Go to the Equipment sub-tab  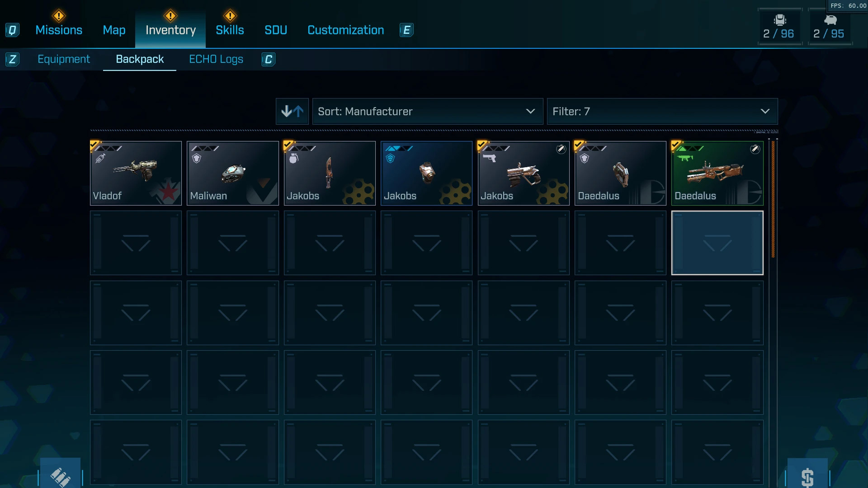click(64, 59)
